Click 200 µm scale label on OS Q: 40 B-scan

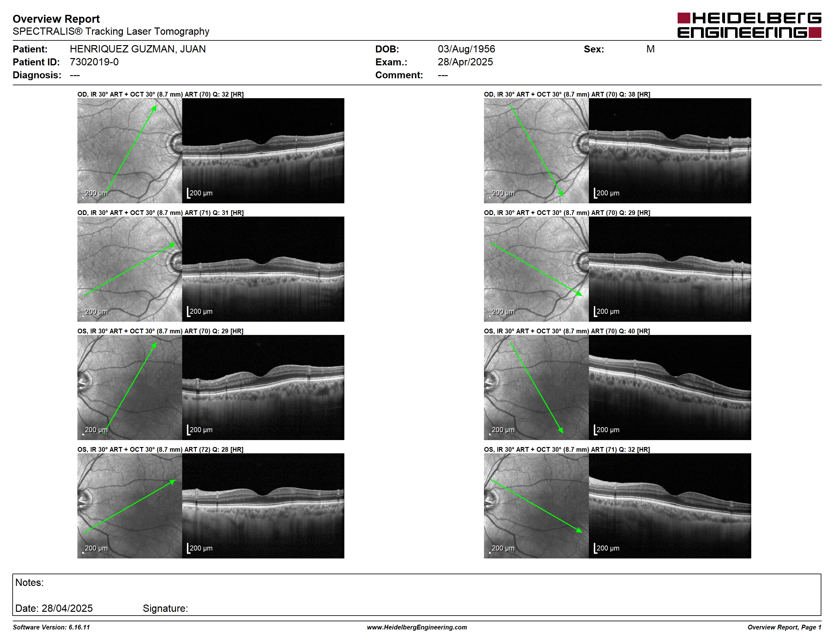(608, 430)
